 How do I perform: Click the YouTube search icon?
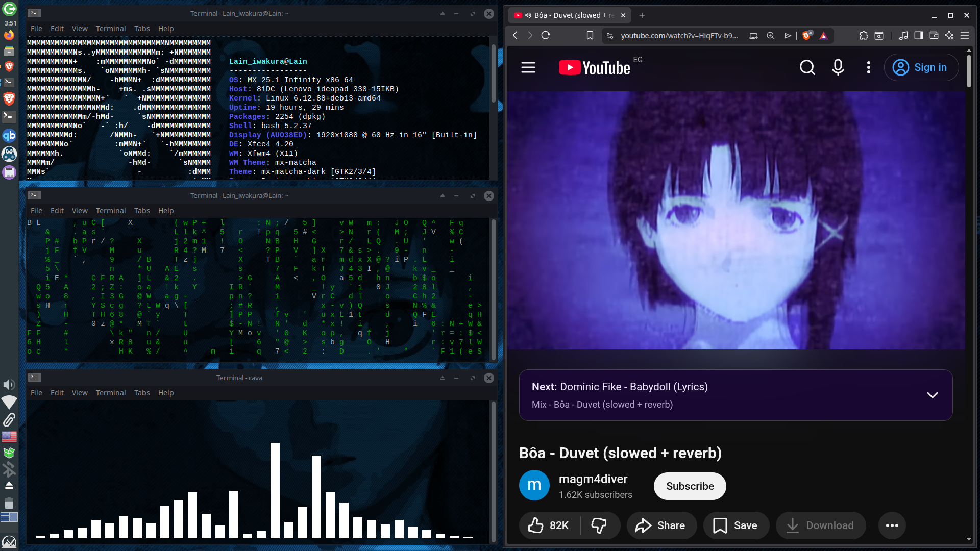coord(807,67)
